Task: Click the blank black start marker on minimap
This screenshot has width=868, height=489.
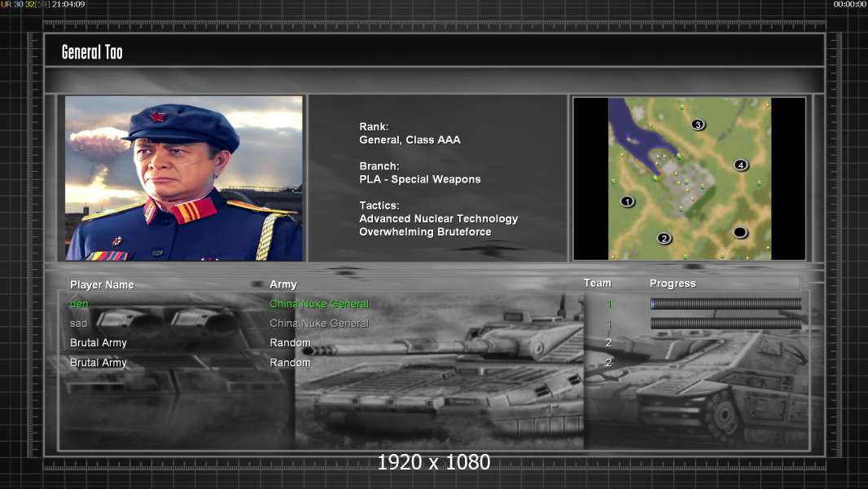Action: [x=739, y=232]
